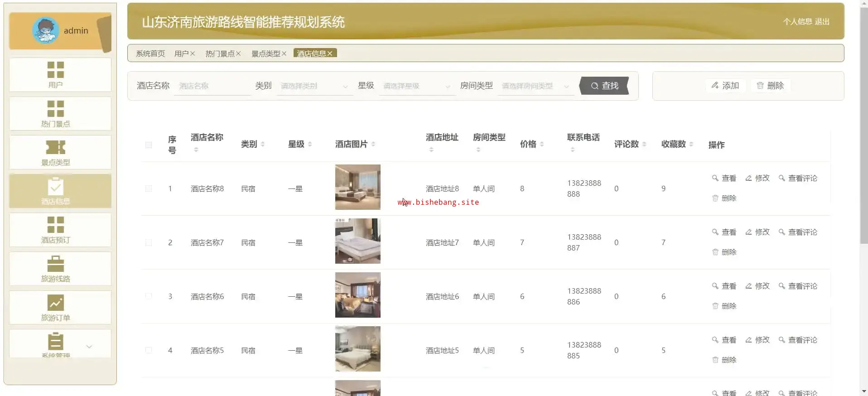Click 查看评论 for 酒店名称7

(x=798, y=232)
